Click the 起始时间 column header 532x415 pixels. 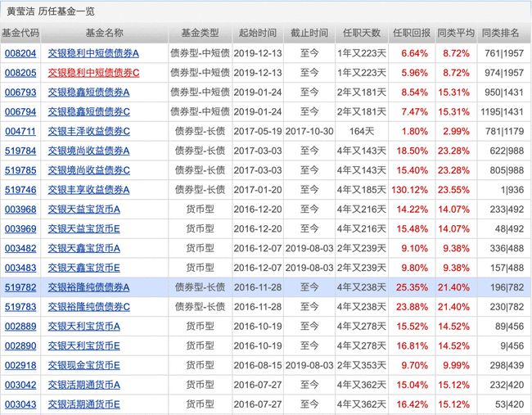pyautogui.click(x=258, y=33)
